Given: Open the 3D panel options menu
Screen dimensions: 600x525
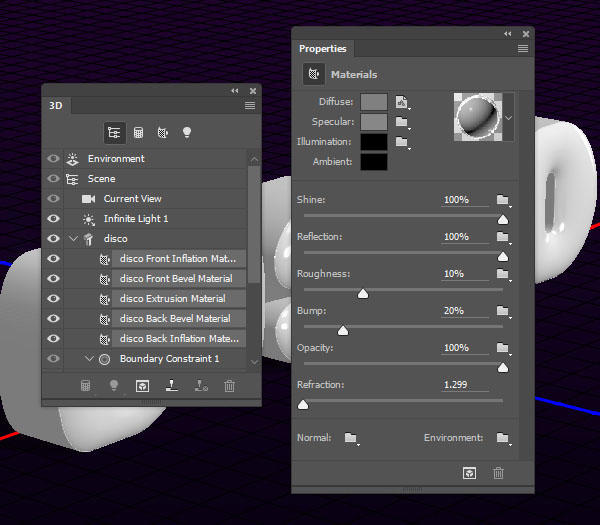Looking at the screenshot, I should [250, 105].
